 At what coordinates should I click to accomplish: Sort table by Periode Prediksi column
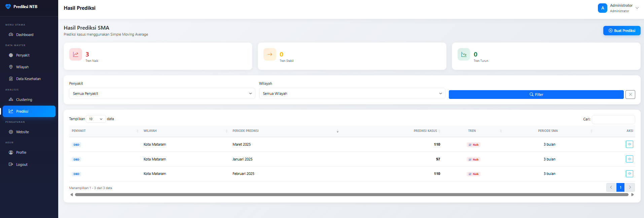285,131
